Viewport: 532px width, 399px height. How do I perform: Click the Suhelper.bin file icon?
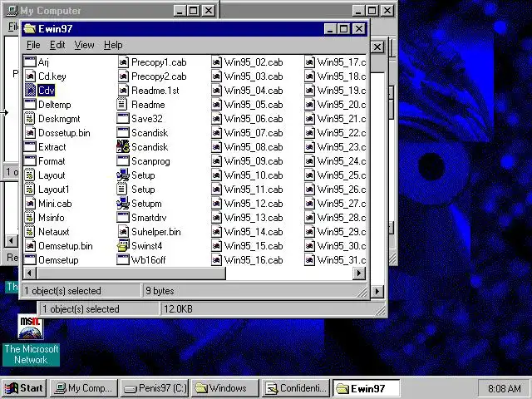pos(123,232)
